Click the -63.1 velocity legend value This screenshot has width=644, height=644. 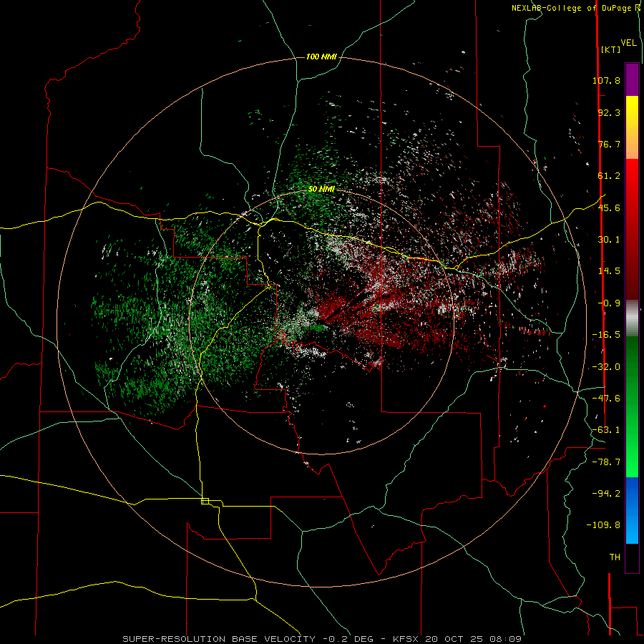coord(606,430)
